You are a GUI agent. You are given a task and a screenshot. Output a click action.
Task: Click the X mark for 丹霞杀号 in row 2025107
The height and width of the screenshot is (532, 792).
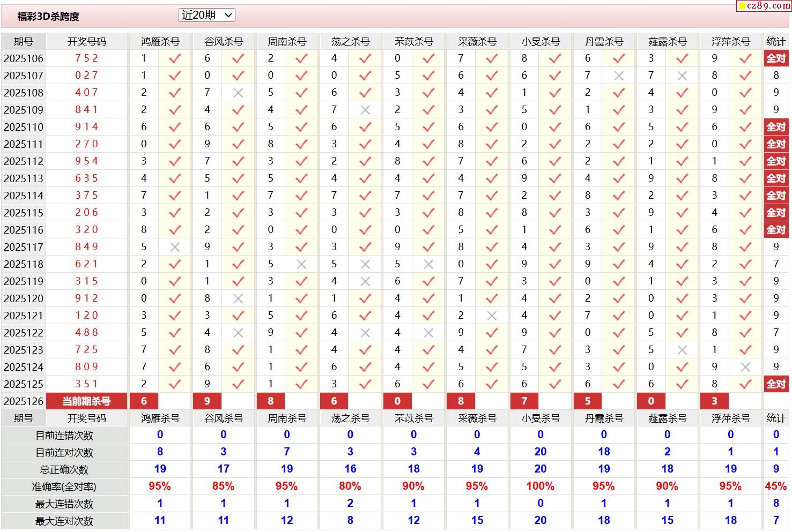click(x=619, y=76)
